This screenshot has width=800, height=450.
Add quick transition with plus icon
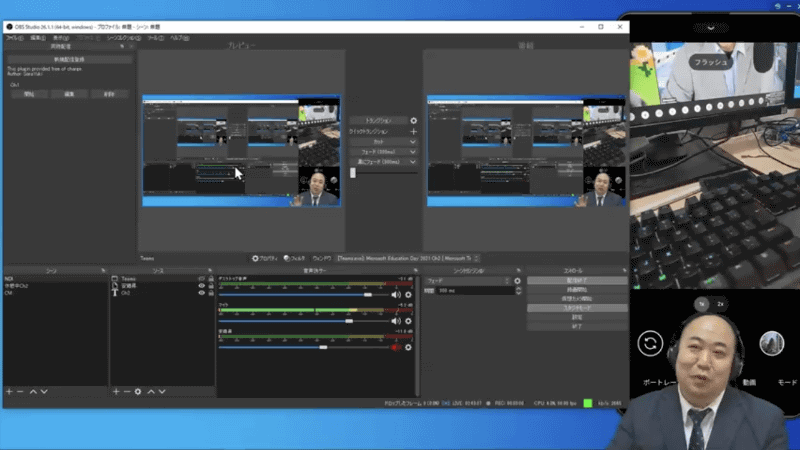point(413,131)
